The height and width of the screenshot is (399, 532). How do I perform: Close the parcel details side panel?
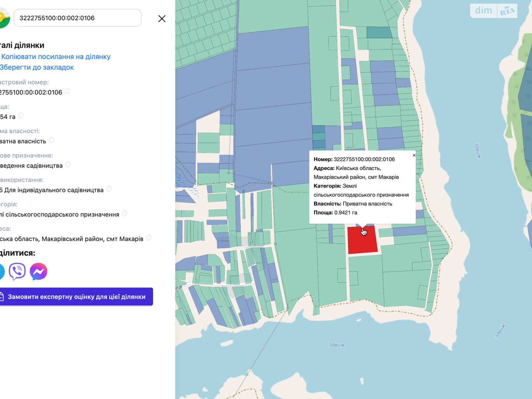pyautogui.click(x=162, y=19)
